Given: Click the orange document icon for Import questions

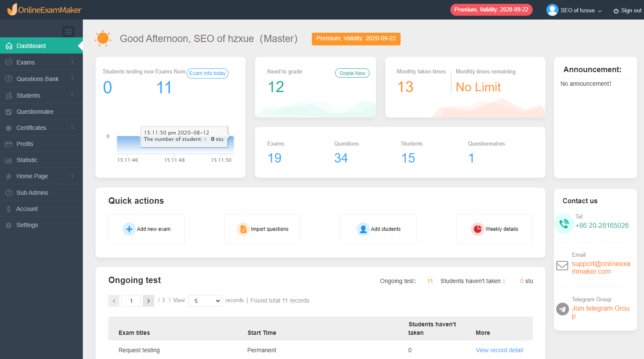Looking at the screenshot, I should click(x=243, y=229).
